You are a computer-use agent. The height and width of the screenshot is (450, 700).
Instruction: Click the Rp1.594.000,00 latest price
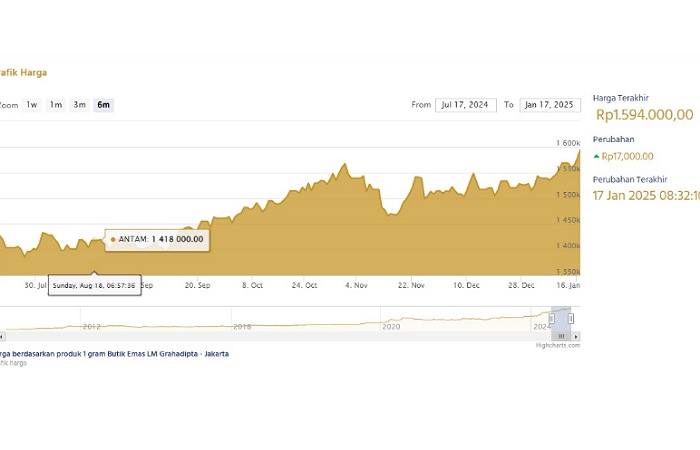click(645, 115)
